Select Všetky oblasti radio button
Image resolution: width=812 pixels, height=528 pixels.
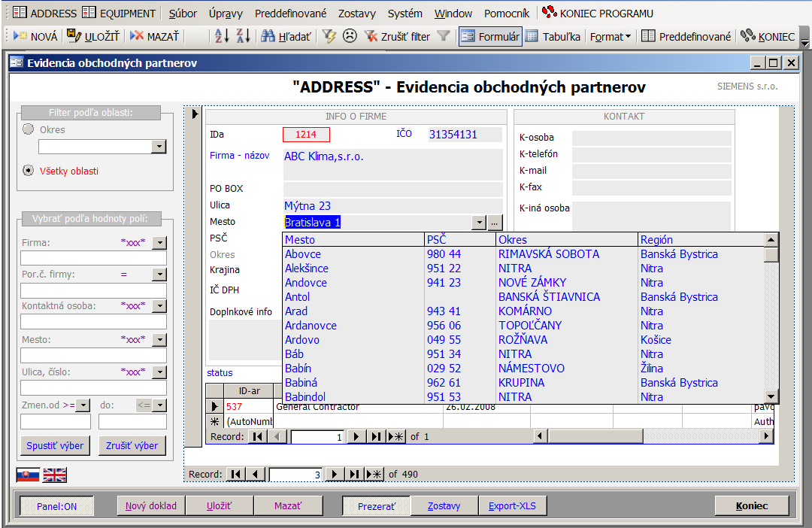pyautogui.click(x=29, y=171)
